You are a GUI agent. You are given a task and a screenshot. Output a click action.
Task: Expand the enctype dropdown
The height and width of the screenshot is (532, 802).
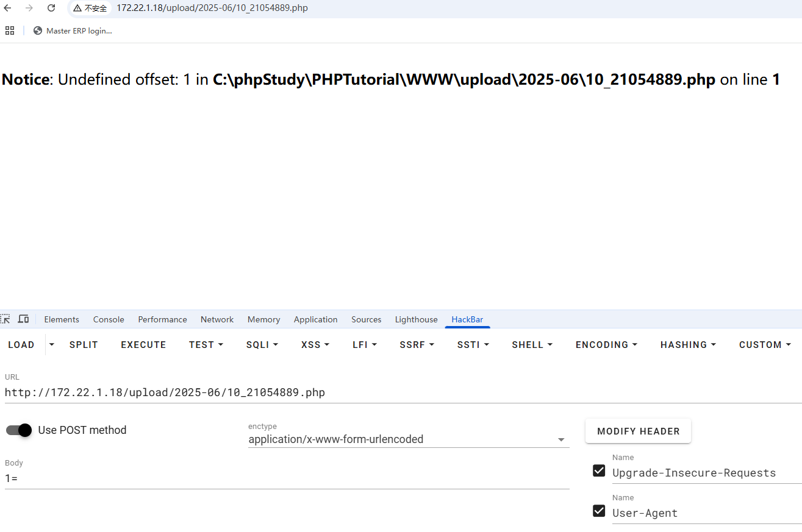[x=561, y=440]
